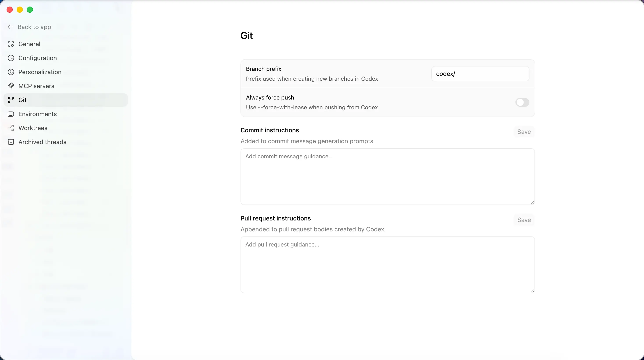The height and width of the screenshot is (360, 644).
Task: Save the pull request instructions
Action: [x=524, y=220]
